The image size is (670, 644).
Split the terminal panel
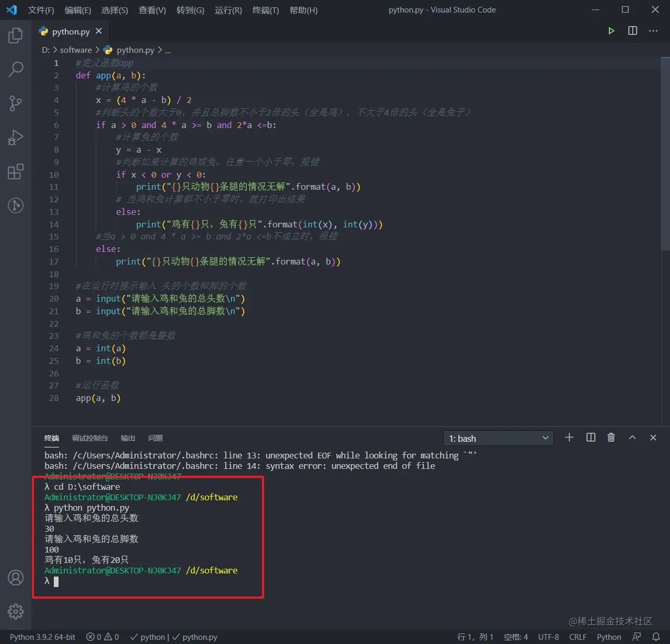click(x=591, y=438)
